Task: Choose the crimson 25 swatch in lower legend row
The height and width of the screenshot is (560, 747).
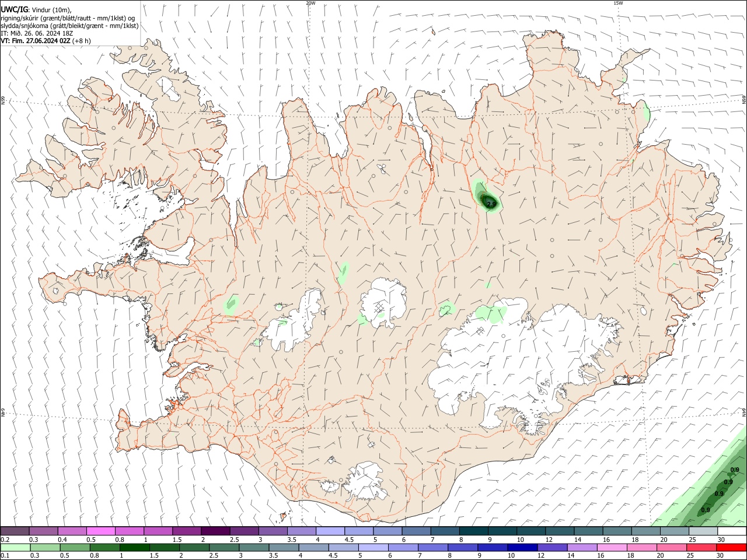Action: [701, 547]
